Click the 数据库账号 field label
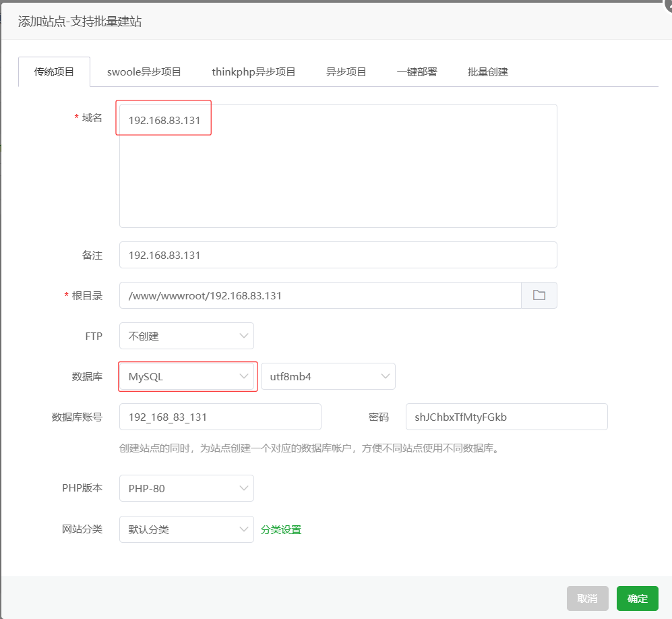This screenshot has height=619, width=672. coord(77,417)
